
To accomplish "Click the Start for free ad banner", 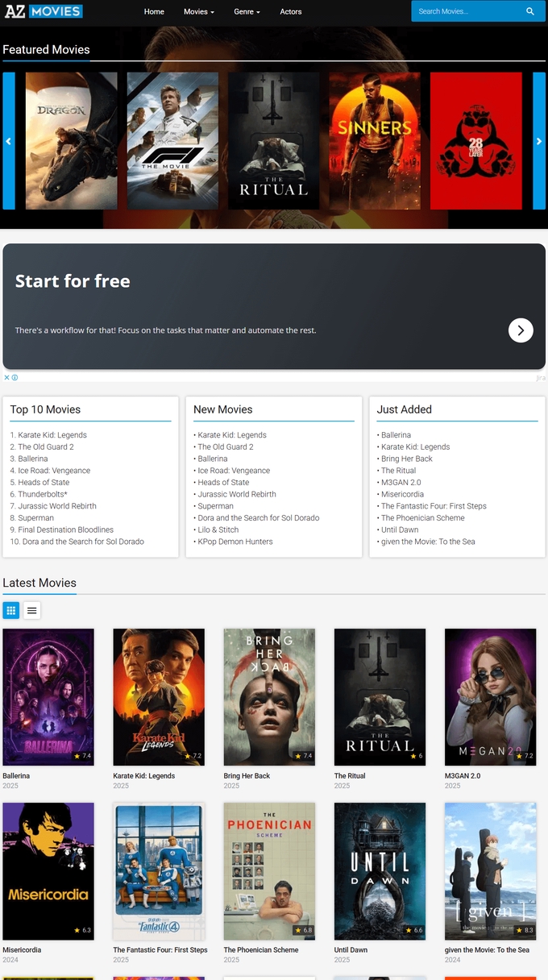I will pos(274,306).
